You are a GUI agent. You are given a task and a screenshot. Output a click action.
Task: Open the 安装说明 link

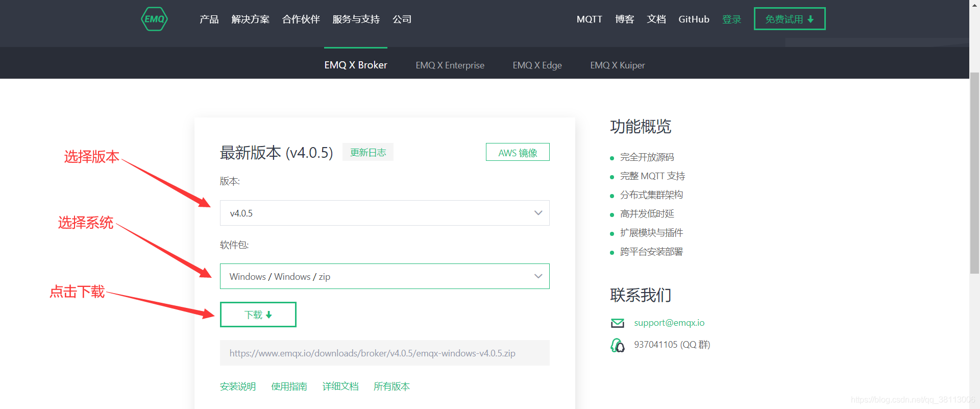[238, 387]
